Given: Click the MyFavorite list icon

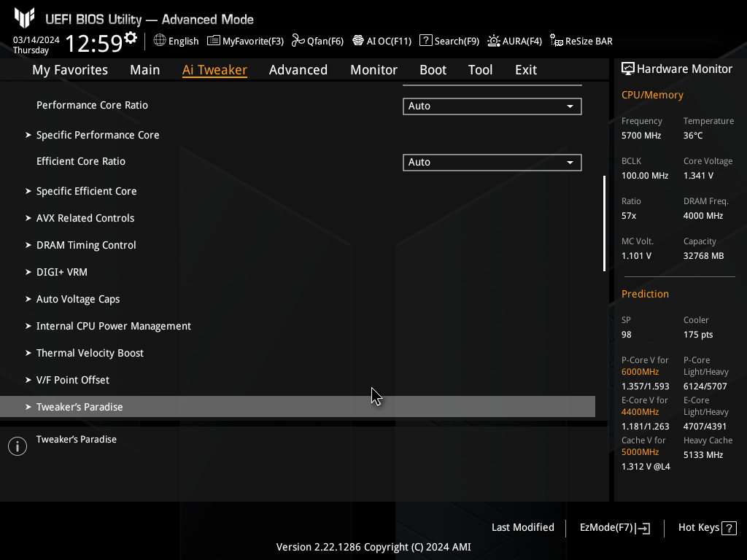Looking at the screenshot, I should (214, 41).
